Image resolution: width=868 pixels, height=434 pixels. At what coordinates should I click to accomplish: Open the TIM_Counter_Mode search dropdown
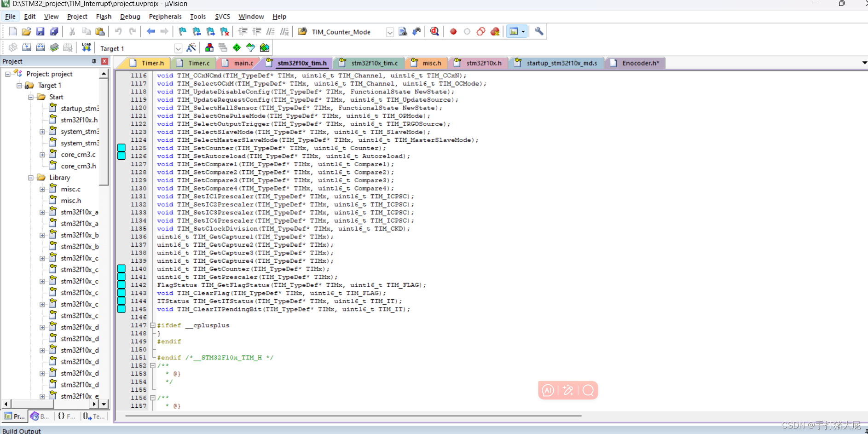coord(389,32)
